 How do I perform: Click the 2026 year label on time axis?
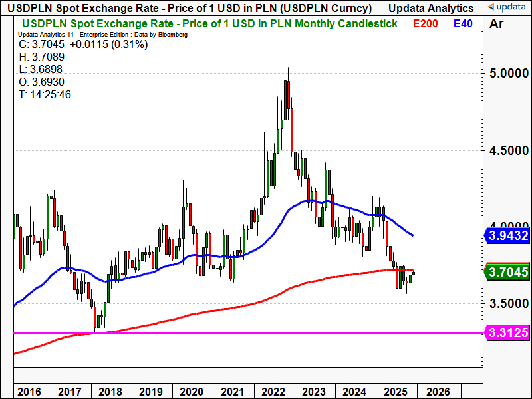point(438,392)
